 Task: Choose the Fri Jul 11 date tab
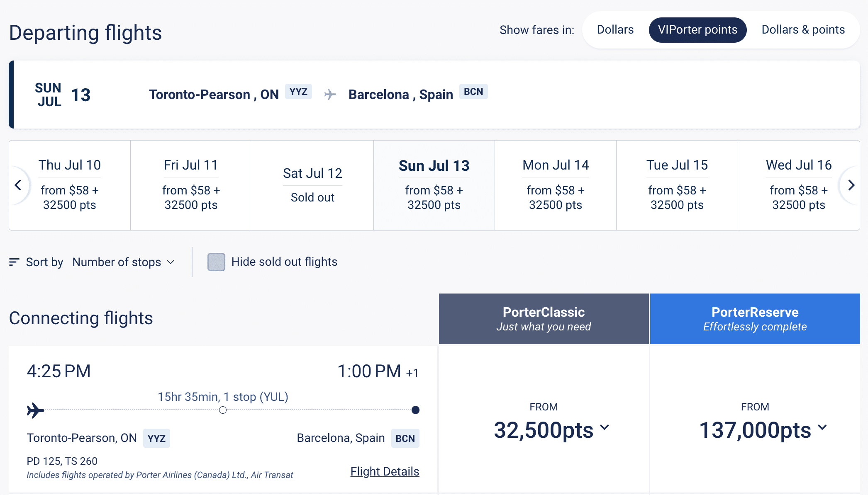pyautogui.click(x=191, y=185)
